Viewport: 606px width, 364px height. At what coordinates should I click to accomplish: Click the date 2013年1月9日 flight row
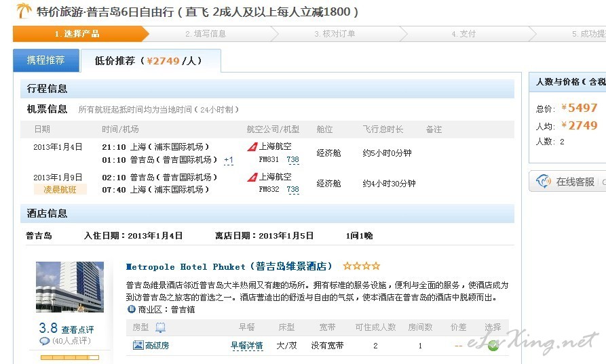tap(58, 178)
